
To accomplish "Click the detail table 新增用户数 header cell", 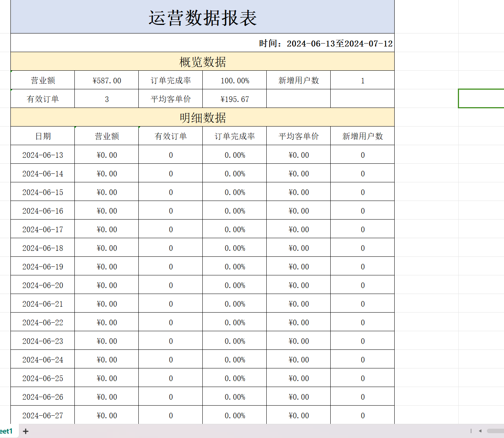I will coord(363,136).
